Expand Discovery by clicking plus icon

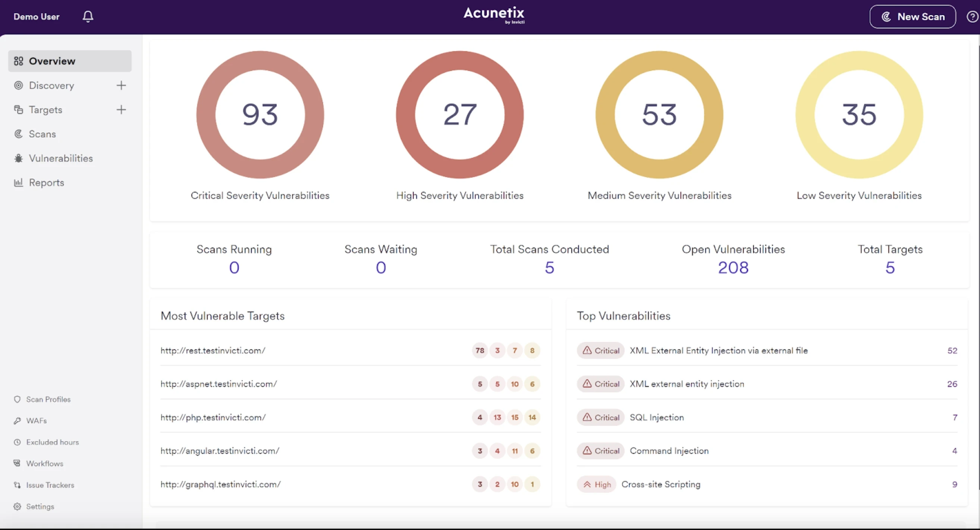(122, 85)
